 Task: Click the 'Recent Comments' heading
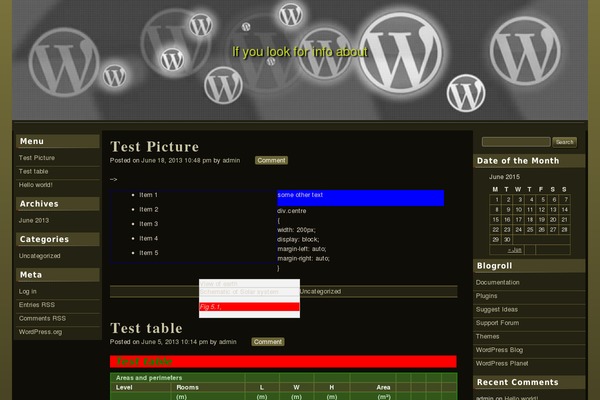pos(517,382)
